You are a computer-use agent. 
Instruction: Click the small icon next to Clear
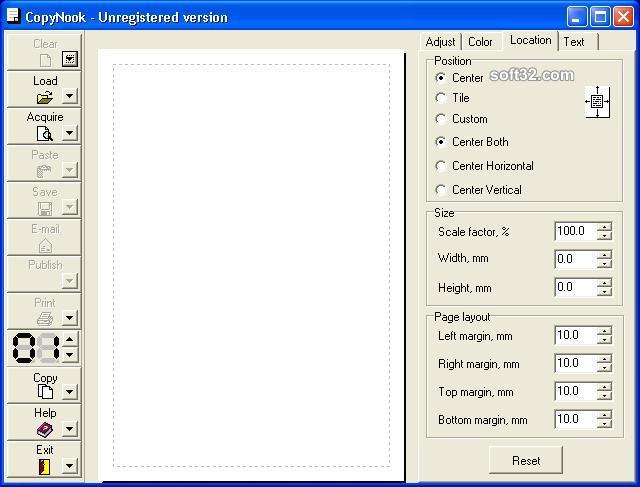click(x=70, y=59)
